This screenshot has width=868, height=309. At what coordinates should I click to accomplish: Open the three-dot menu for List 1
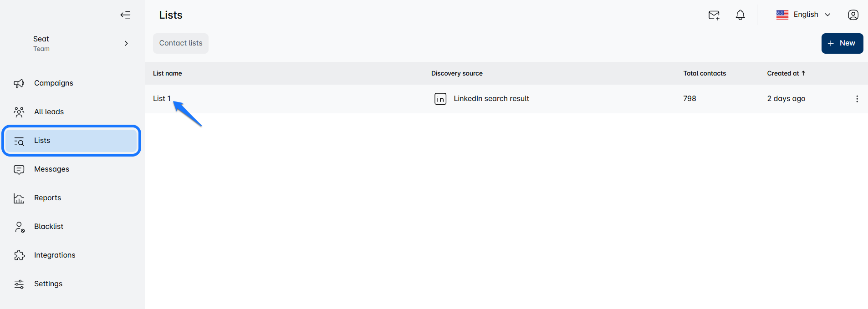pos(857,99)
